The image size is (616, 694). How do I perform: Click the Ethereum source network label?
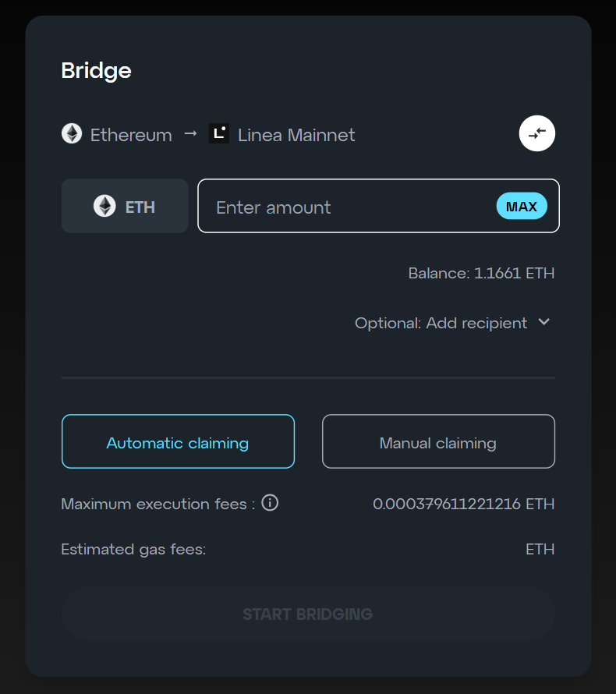[131, 135]
